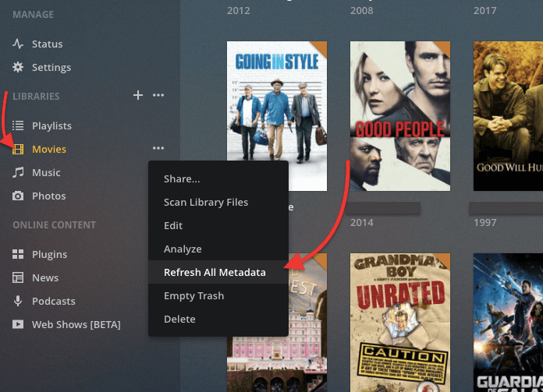Open the Guardians of the Galaxy poster

508,323
